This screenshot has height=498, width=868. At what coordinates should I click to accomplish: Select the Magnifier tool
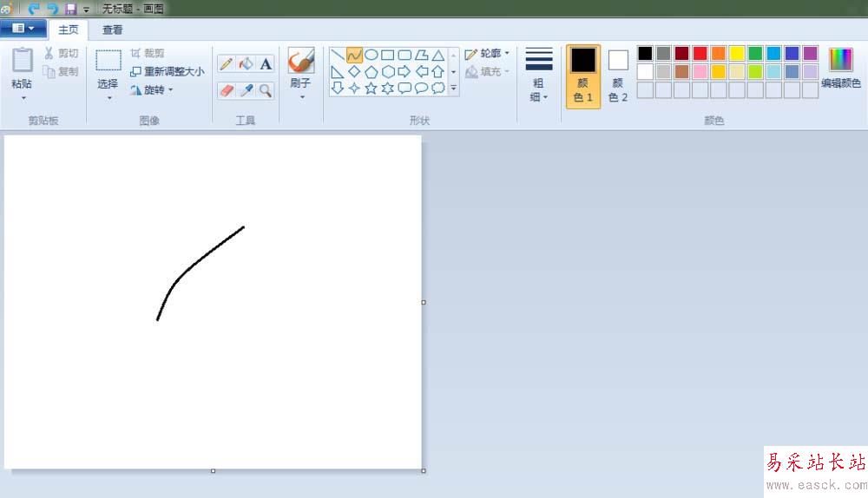pyautogui.click(x=266, y=90)
